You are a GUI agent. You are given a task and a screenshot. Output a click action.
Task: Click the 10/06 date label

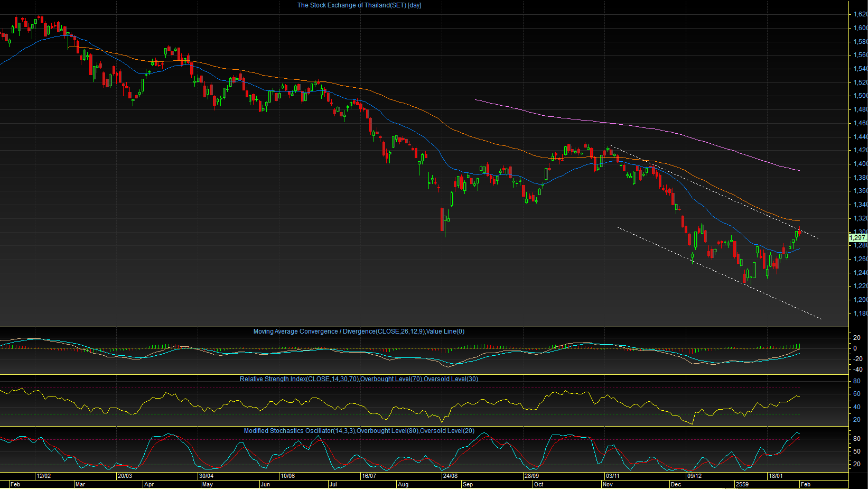point(287,476)
